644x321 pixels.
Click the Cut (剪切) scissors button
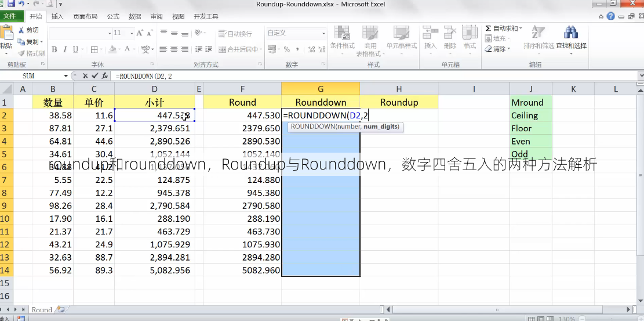[28, 30]
